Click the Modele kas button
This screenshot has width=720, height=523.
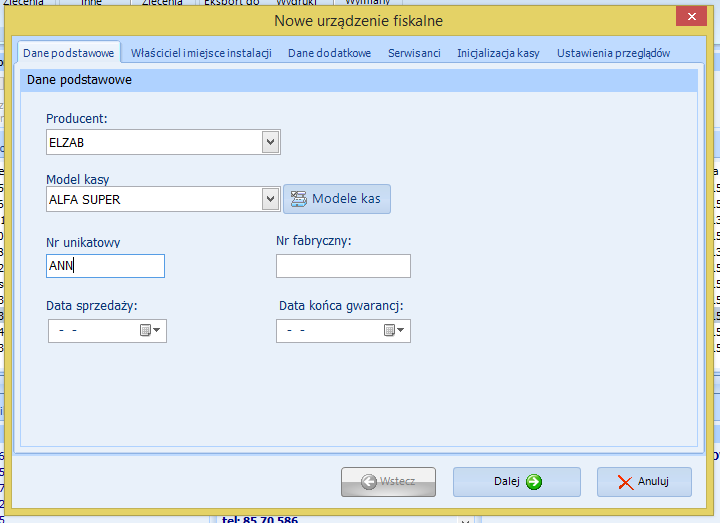coord(337,199)
